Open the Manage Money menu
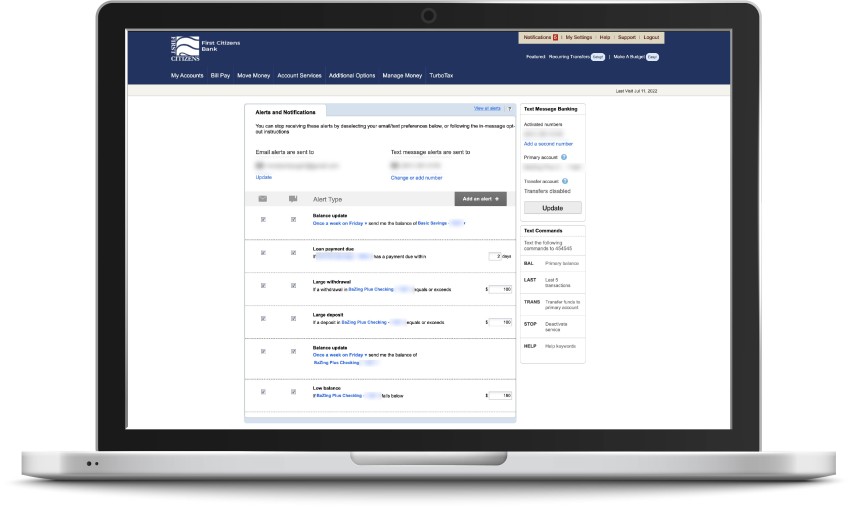This screenshot has height=508, width=850. pyautogui.click(x=402, y=75)
